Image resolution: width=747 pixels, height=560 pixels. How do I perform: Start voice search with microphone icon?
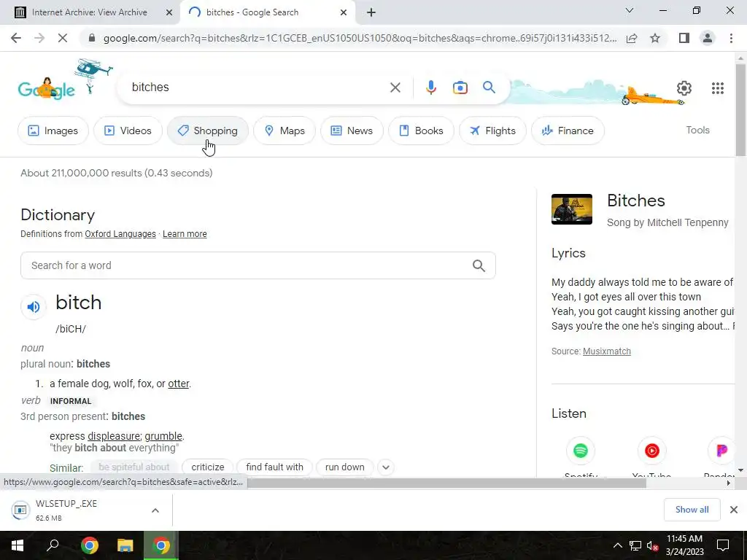(430, 87)
